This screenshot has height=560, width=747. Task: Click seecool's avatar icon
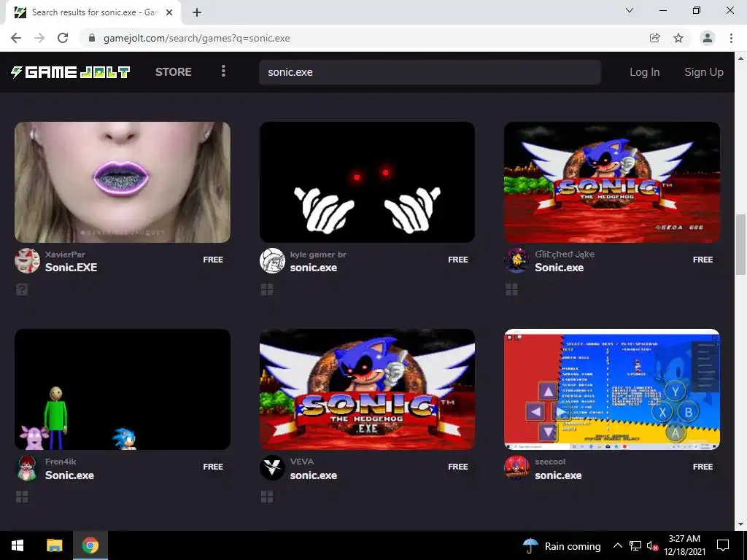point(517,468)
